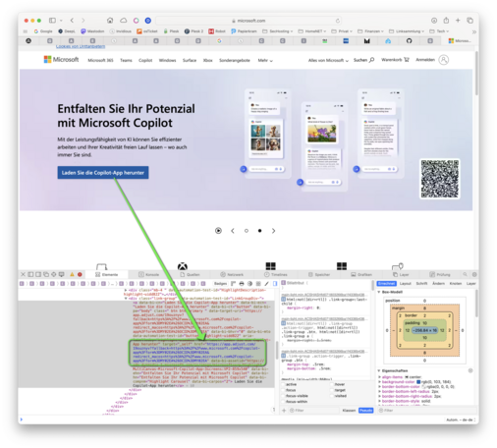497x448 pixels.
Task: Open the Schrift sidebar tab
Action: click(x=421, y=284)
